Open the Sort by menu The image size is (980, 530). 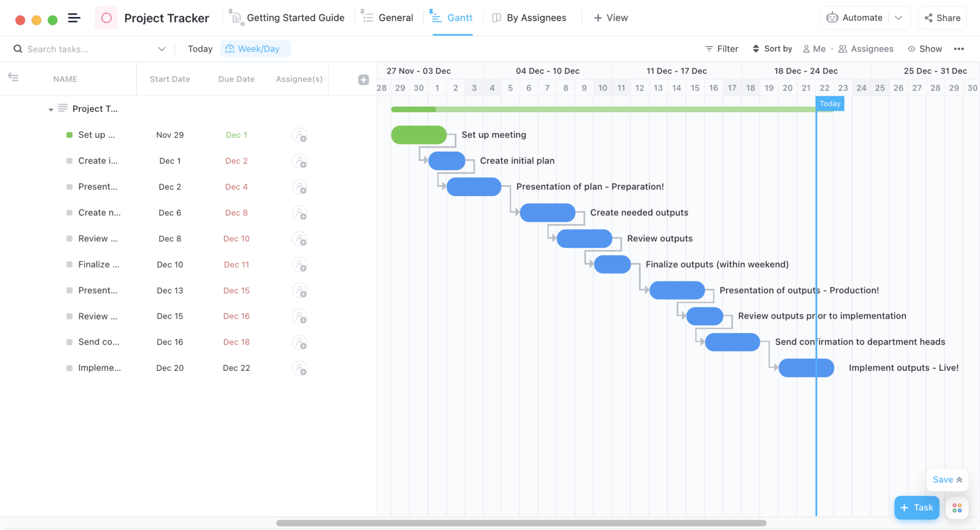pyautogui.click(x=772, y=49)
